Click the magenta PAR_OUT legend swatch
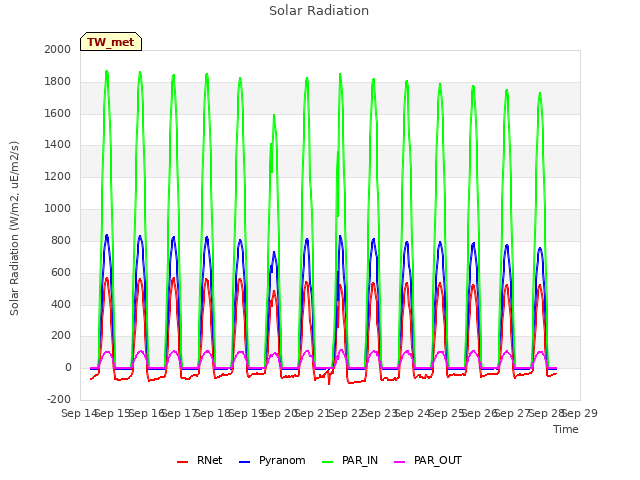The height and width of the screenshot is (480, 640). click(x=400, y=462)
